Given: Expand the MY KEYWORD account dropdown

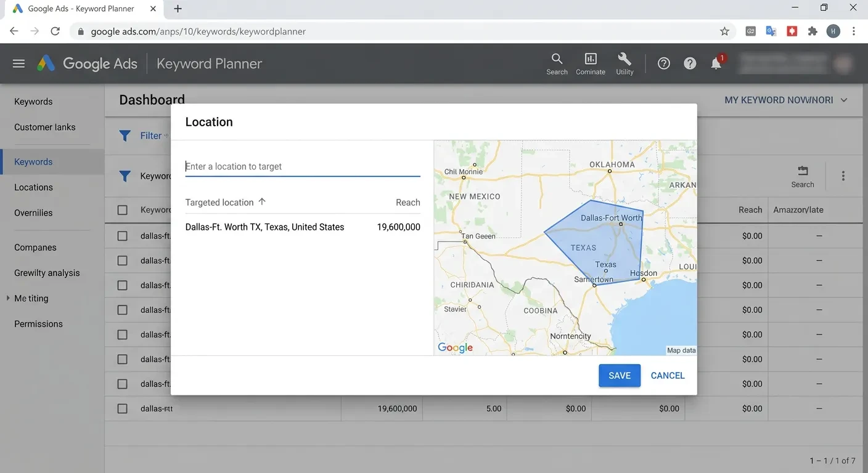Looking at the screenshot, I should pos(786,100).
